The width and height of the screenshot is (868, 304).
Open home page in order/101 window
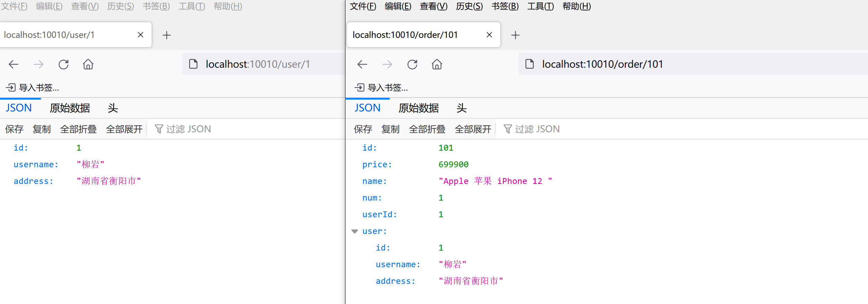(x=437, y=64)
